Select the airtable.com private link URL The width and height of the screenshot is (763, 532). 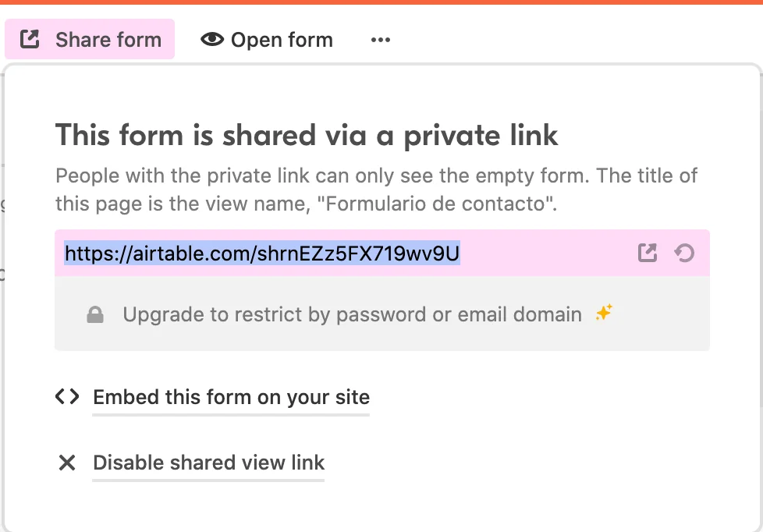[262, 253]
